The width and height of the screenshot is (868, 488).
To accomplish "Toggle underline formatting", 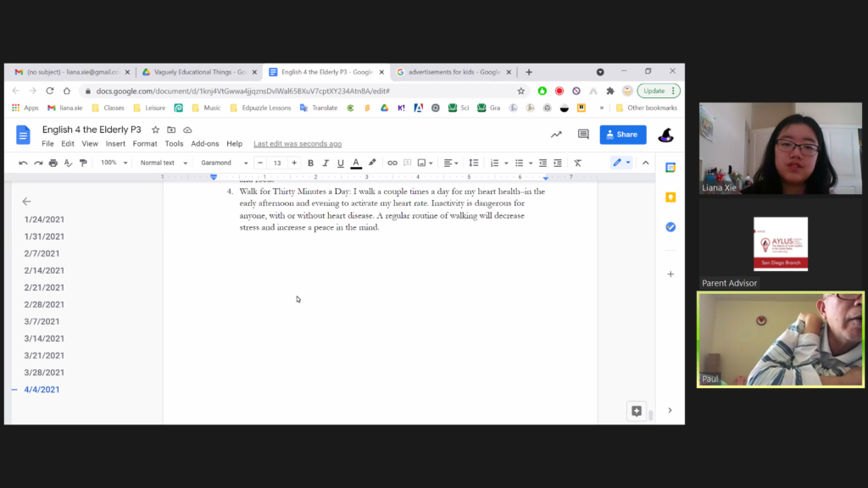I will [x=341, y=164].
